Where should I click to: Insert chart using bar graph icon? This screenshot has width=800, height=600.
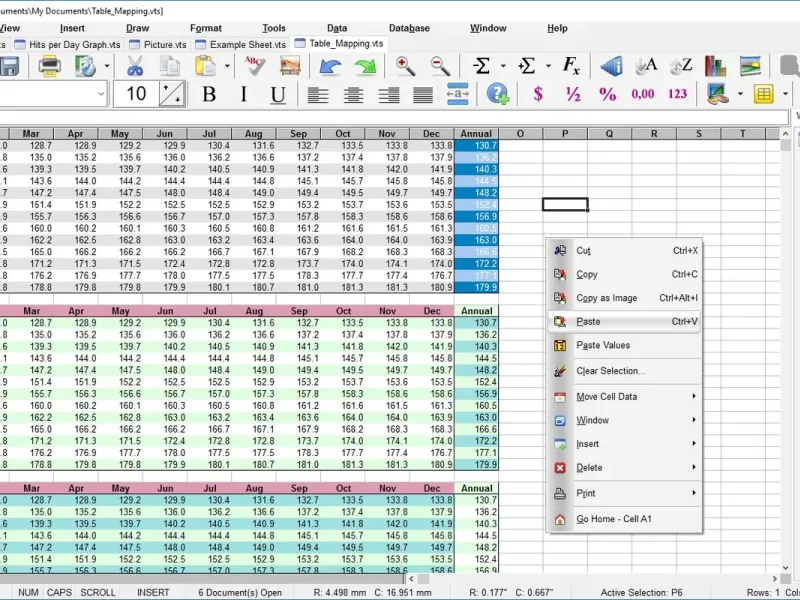point(715,66)
